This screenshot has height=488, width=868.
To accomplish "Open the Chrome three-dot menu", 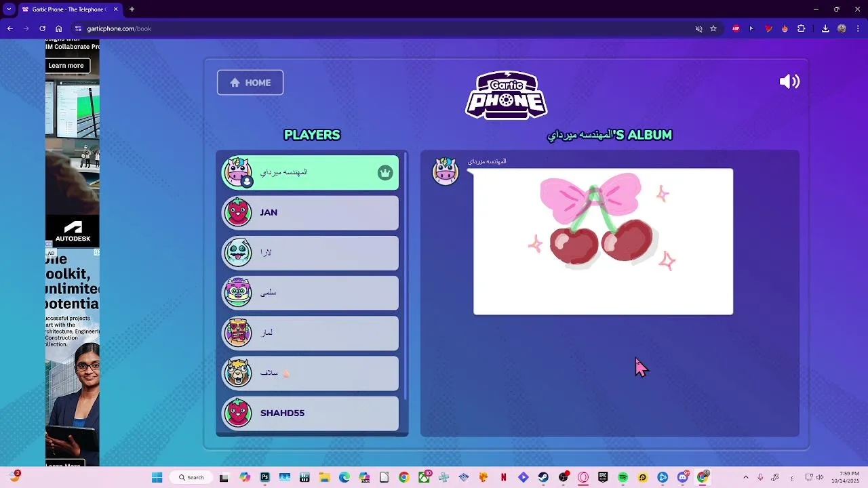I will (858, 28).
